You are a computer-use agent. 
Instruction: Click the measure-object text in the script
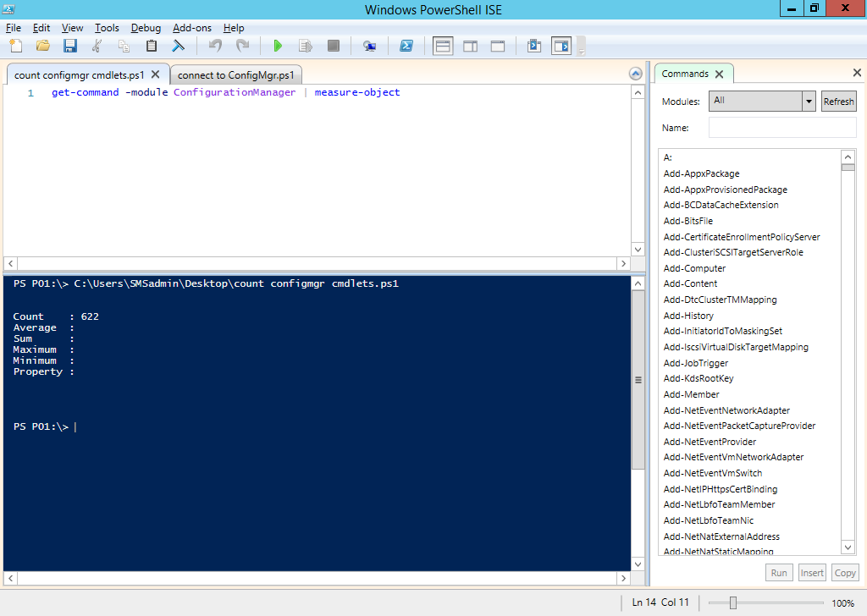point(357,92)
